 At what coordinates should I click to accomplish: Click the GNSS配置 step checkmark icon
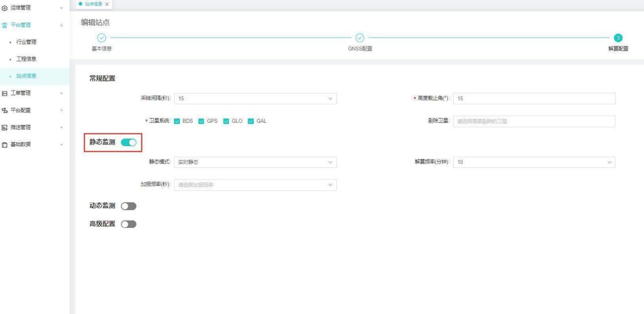click(x=360, y=38)
